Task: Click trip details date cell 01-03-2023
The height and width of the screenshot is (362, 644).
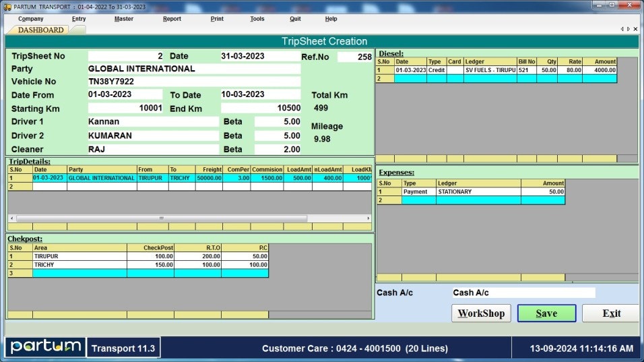Action: point(50,178)
